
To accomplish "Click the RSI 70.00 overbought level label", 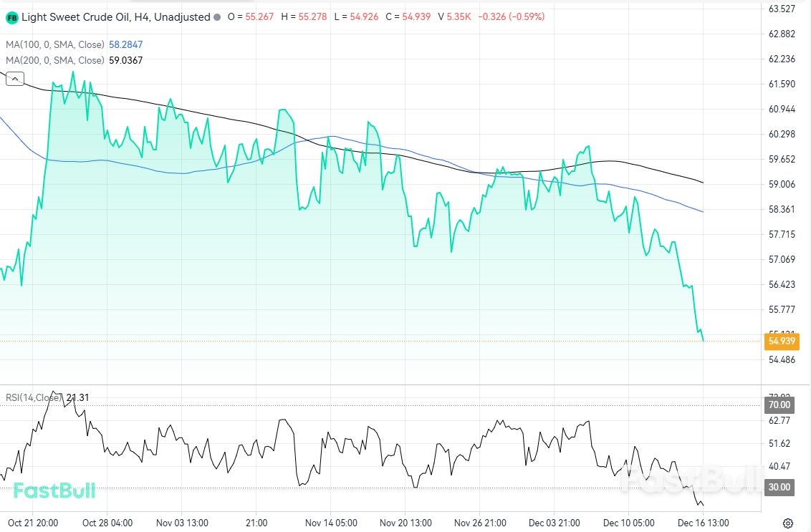I will click(x=779, y=405).
